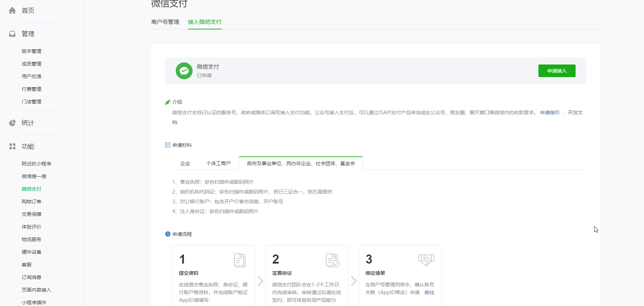Click the 绑定场景 step title
This screenshot has width=644, height=306.
pos(375,273)
